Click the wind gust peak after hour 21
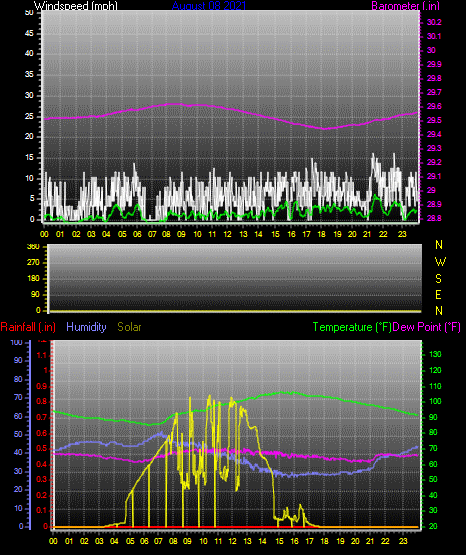Screen dimensions: 466x555 373,154
